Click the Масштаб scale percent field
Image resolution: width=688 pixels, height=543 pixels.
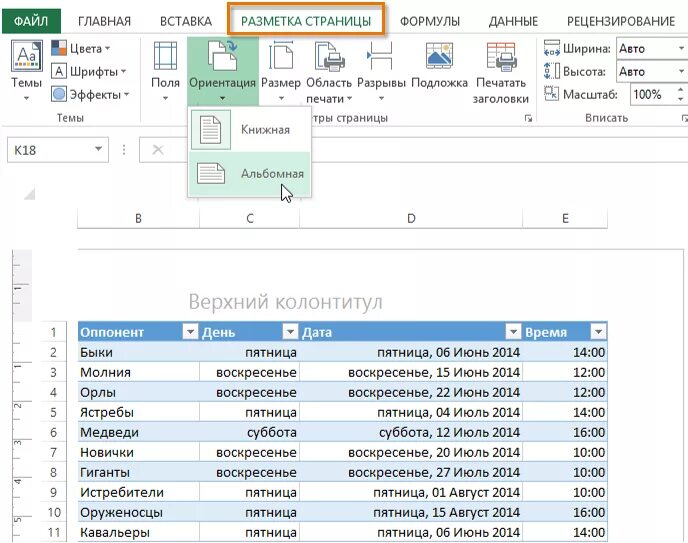[x=652, y=94]
